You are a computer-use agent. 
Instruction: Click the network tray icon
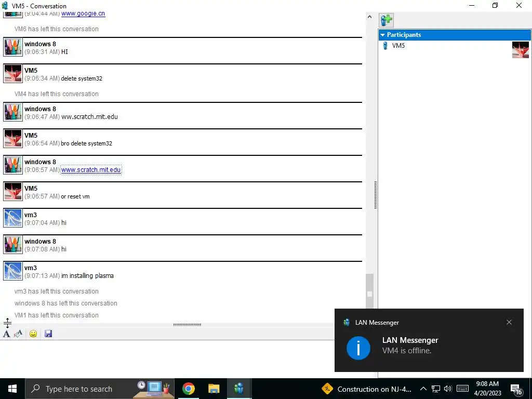(x=436, y=389)
